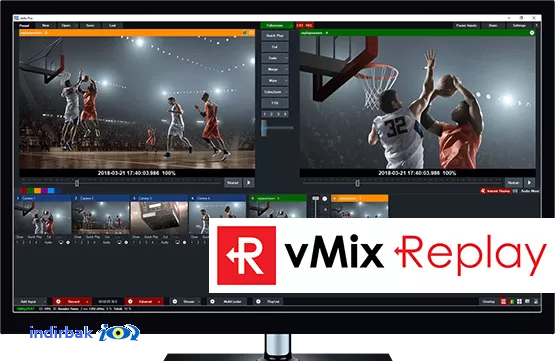
Task: Click Save in preset toolbar
Action: tap(90, 25)
